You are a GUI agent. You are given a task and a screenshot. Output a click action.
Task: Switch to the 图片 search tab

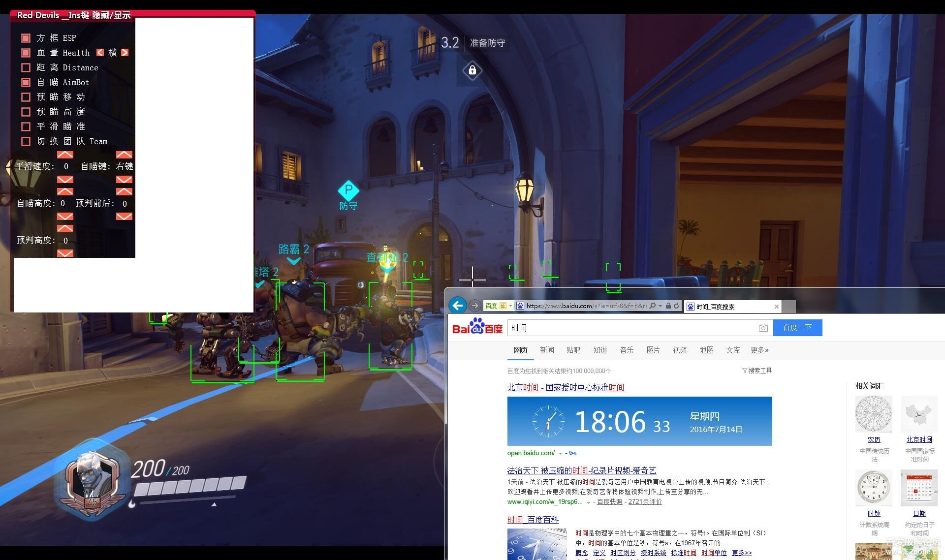[653, 350]
